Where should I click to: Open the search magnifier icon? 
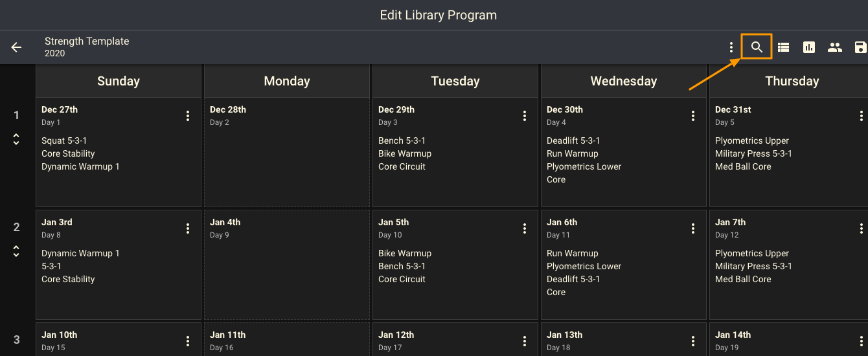click(x=757, y=47)
